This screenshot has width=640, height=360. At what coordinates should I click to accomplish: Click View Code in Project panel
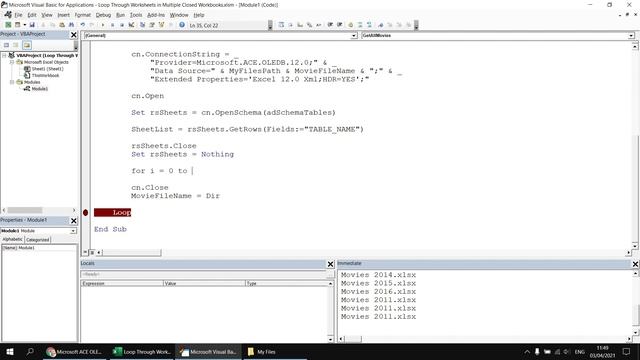[7, 45]
